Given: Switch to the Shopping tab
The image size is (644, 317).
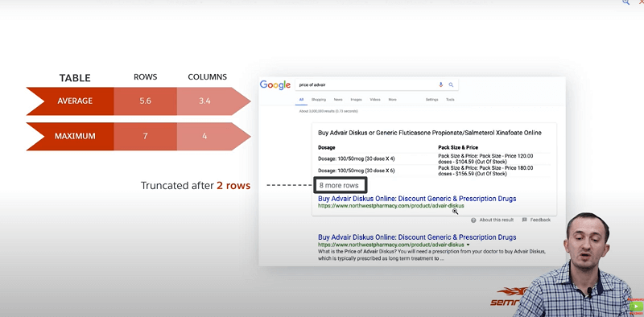Looking at the screenshot, I should click(318, 100).
